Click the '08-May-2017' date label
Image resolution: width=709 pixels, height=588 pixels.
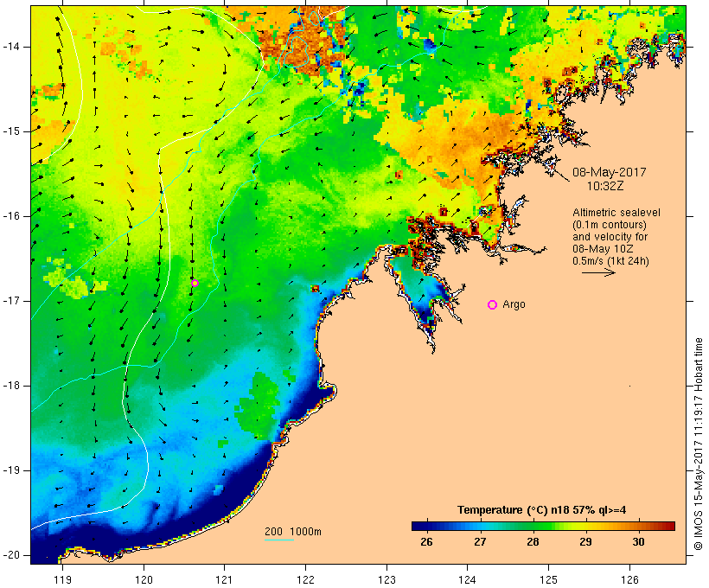(x=609, y=172)
